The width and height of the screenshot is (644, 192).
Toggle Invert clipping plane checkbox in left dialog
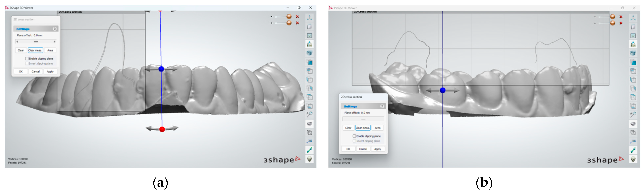click(x=27, y=63)
